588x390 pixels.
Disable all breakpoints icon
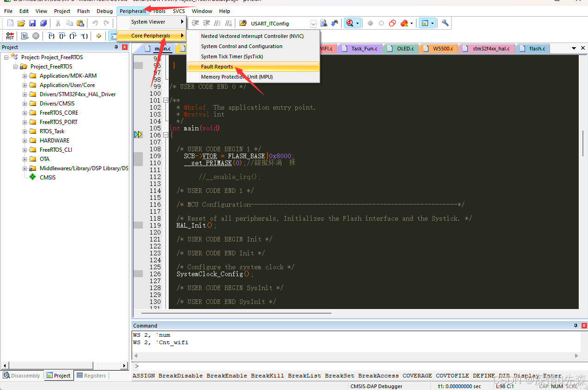[x=392, y=23]
